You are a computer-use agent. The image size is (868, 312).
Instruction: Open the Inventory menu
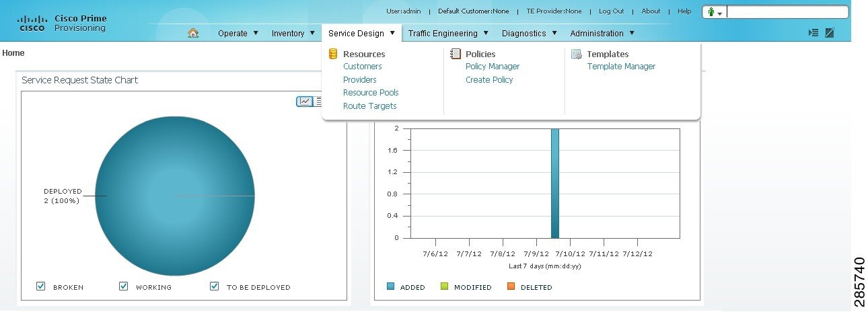(x=293, y=33)
